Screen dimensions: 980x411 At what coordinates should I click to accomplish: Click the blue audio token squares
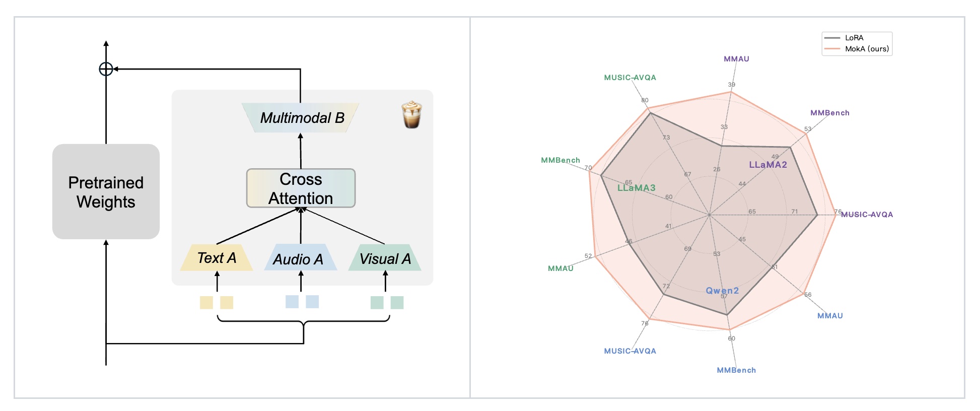tap(302, 302)
